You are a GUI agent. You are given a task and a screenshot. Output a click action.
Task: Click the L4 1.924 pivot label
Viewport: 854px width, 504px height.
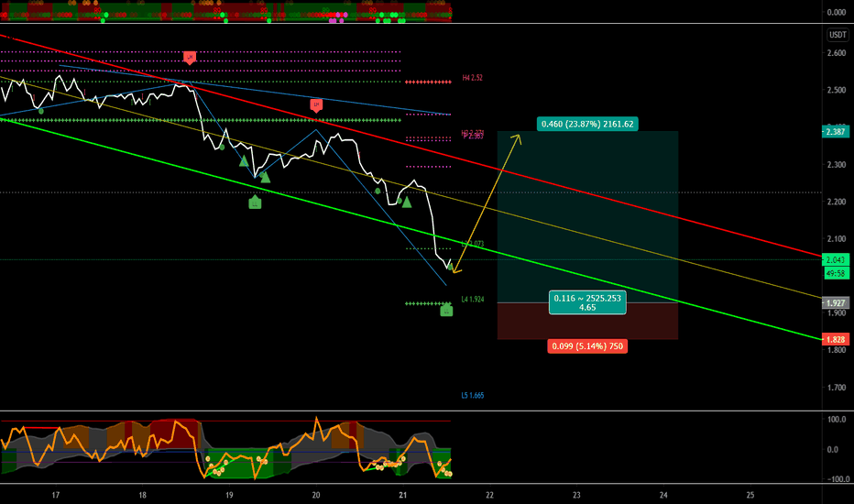(472, 299)
